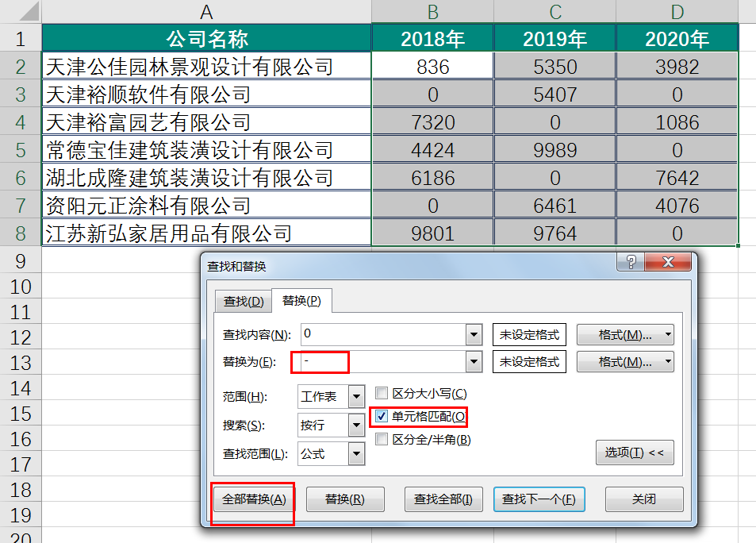Select row 8 header
The width and height of the screenshot is (756, 543).
click(21, 233)
